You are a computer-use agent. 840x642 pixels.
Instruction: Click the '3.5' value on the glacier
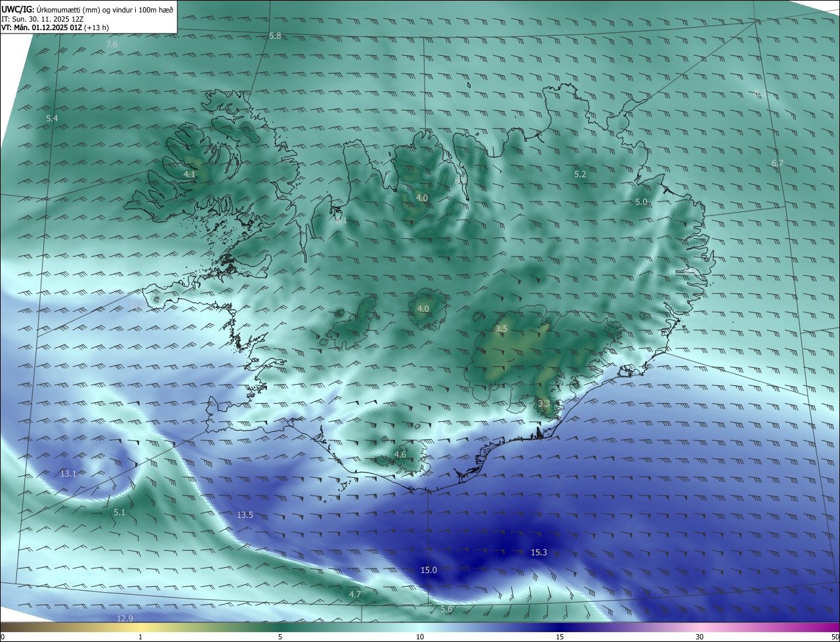pyautogui.click(x=501, y=328)
